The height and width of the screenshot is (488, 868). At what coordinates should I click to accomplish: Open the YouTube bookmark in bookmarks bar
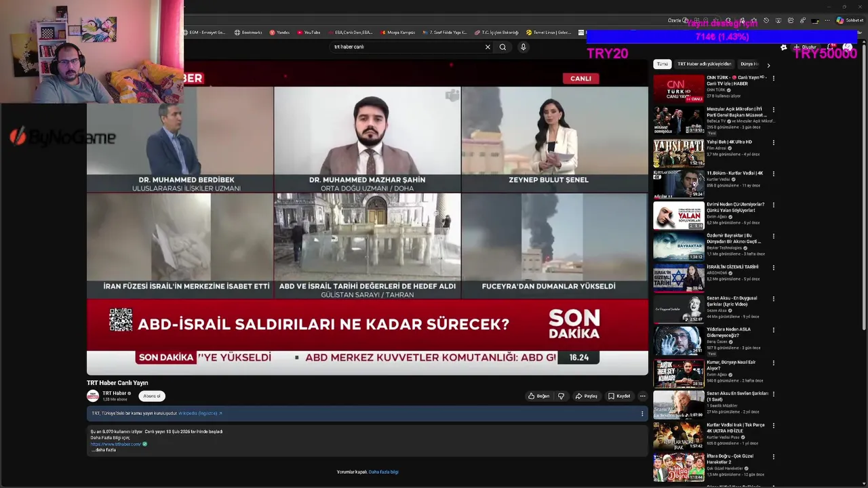pos(309,33)
